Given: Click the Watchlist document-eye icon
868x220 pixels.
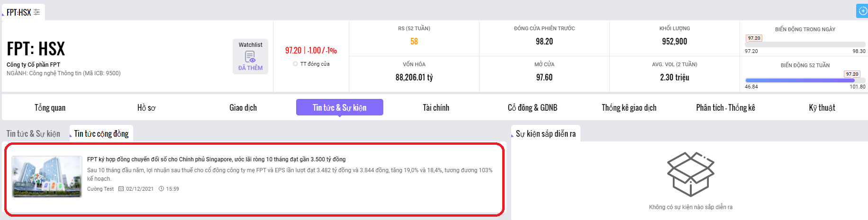Looking at the screenshot, I should click(x=250, y=57).
